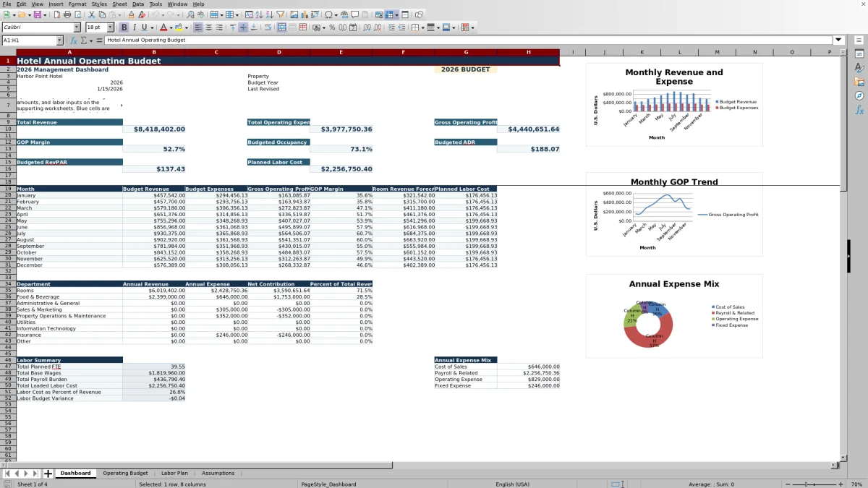The width and height of the screenshot is (868, 488).
Task: Click the Clone Formatting paintbrush icon
Action: [x=131, y=14]
